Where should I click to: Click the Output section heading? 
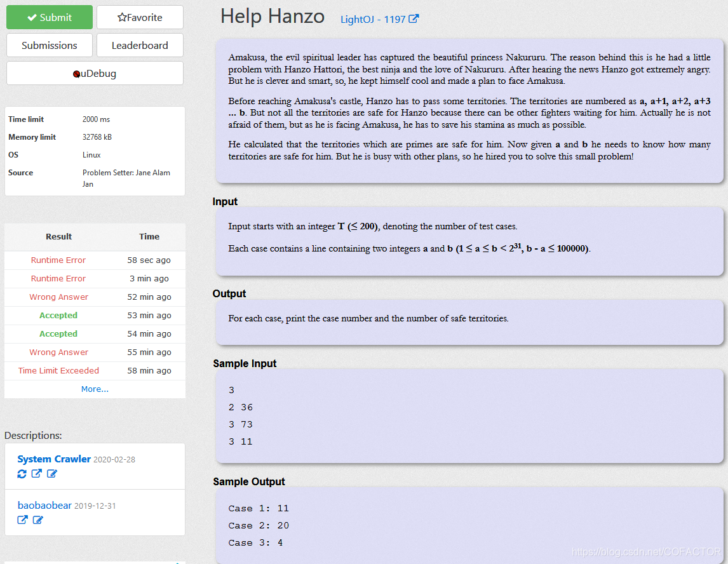coord(229,293)
